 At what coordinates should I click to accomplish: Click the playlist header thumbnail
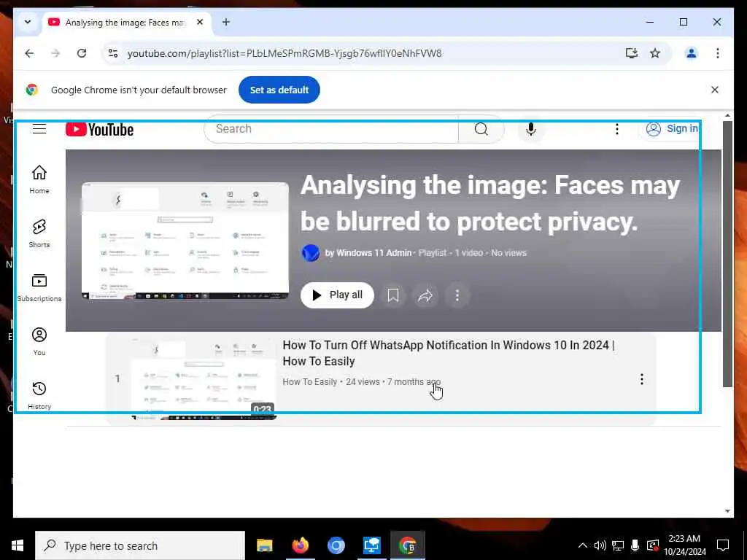click(x=185, y=241)
